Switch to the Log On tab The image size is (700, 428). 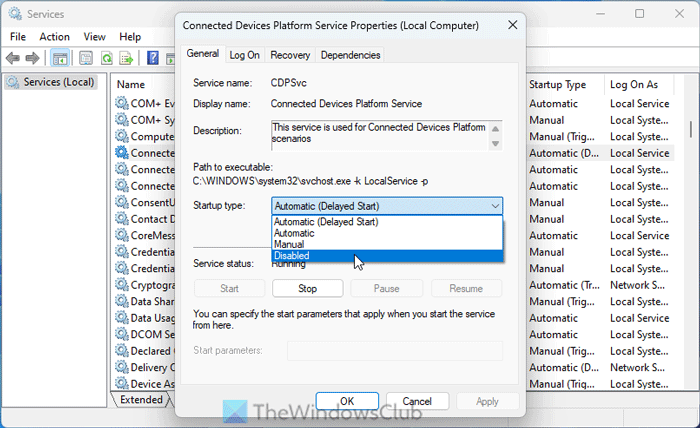tap(244, 55)
